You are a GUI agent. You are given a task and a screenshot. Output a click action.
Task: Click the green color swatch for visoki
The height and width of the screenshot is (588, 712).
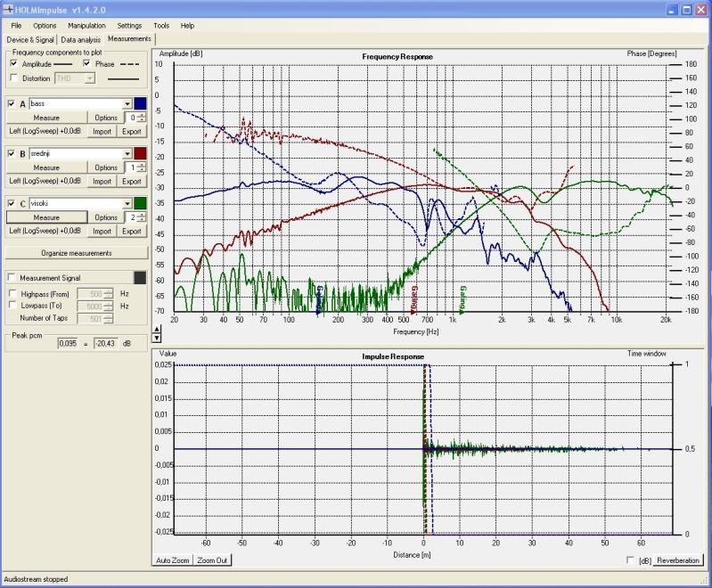(140, 203)
